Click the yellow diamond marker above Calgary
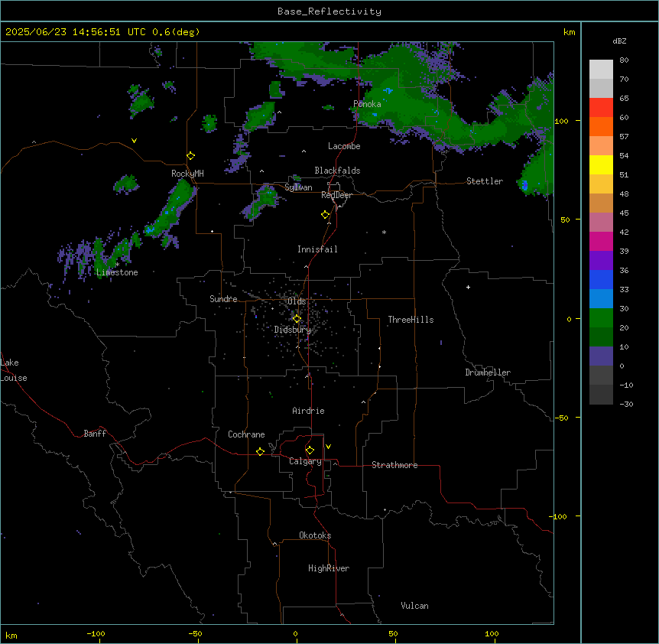 (x=310, y=450)
